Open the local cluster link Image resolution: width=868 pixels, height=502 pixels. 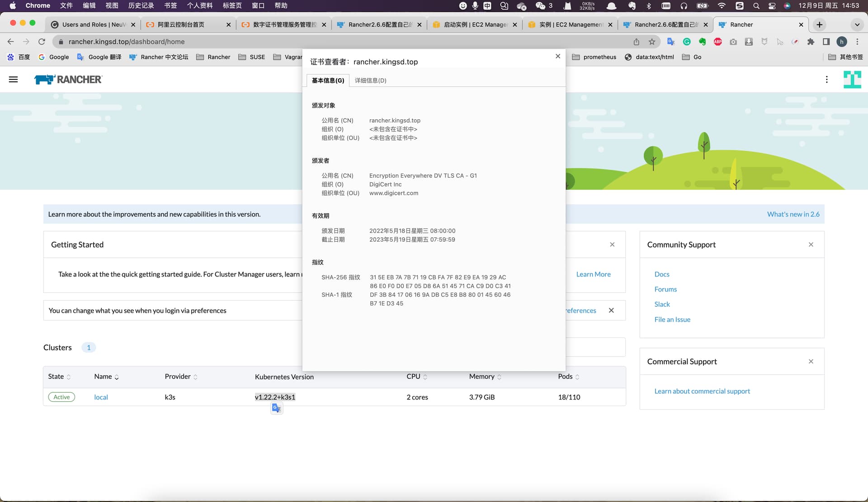(x=101, y=397)
